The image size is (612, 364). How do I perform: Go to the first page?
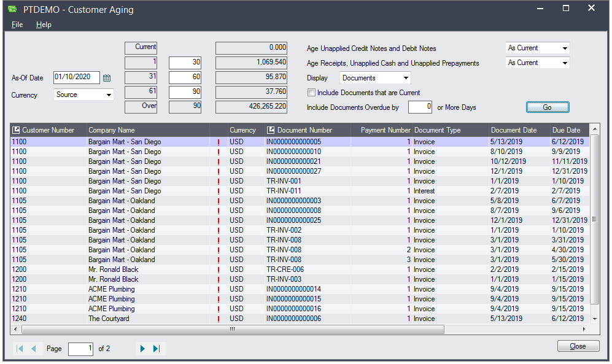click(20, 349)
